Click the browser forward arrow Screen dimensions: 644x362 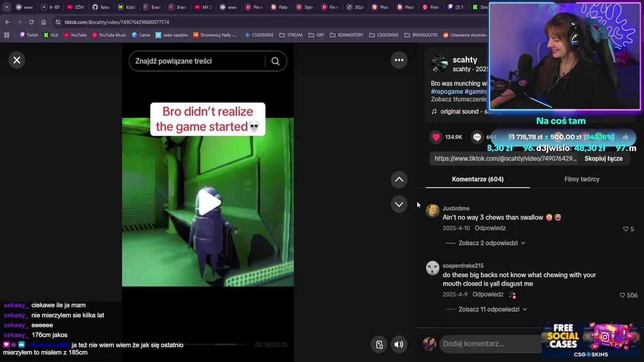click(x=19, y=22)
